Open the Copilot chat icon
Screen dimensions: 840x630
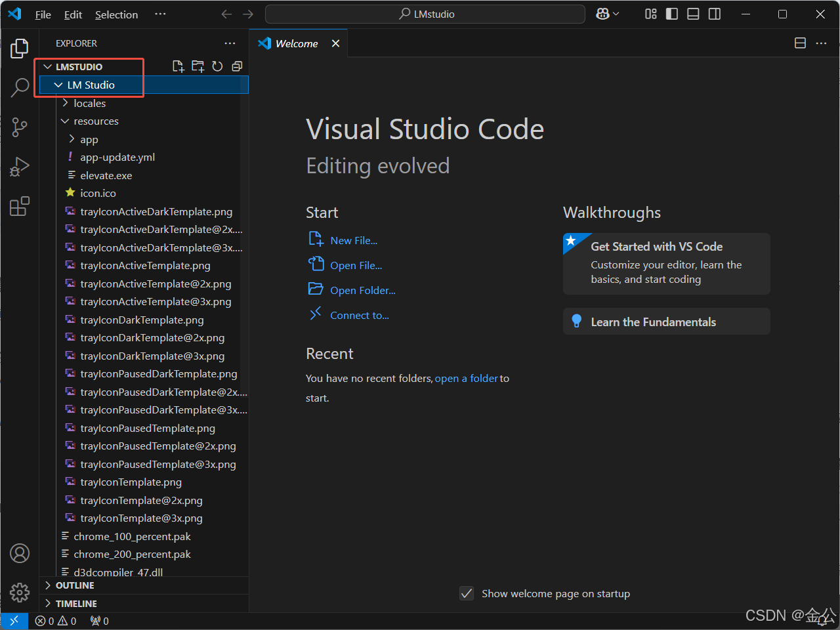(602, 14)
